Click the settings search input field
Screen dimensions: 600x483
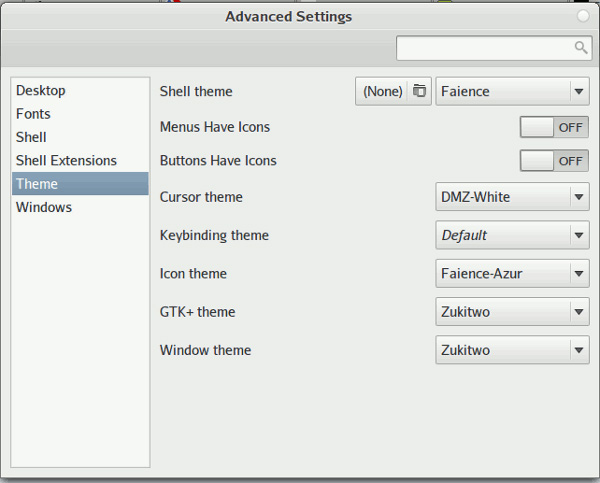(483, 47)
